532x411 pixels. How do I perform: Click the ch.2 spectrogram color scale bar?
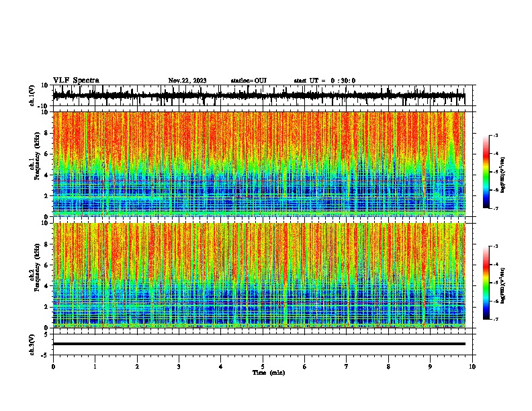pyautogui.click(x=486, y=283)
